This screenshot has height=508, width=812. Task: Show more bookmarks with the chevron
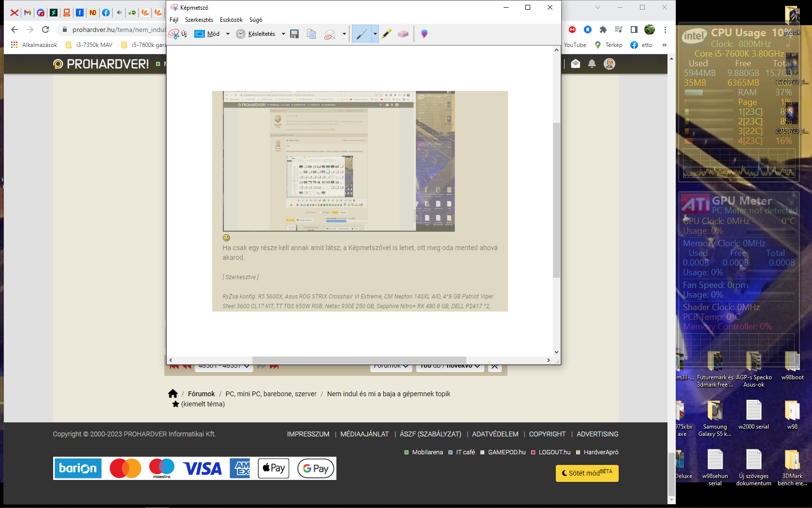click(x=665, y=45)
